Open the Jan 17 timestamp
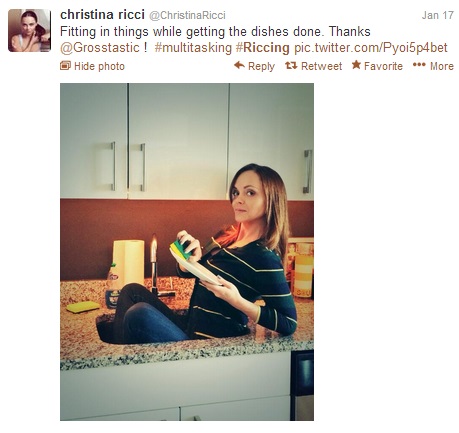This screenshot has width=459, height=433. click(x=437, y=15)
